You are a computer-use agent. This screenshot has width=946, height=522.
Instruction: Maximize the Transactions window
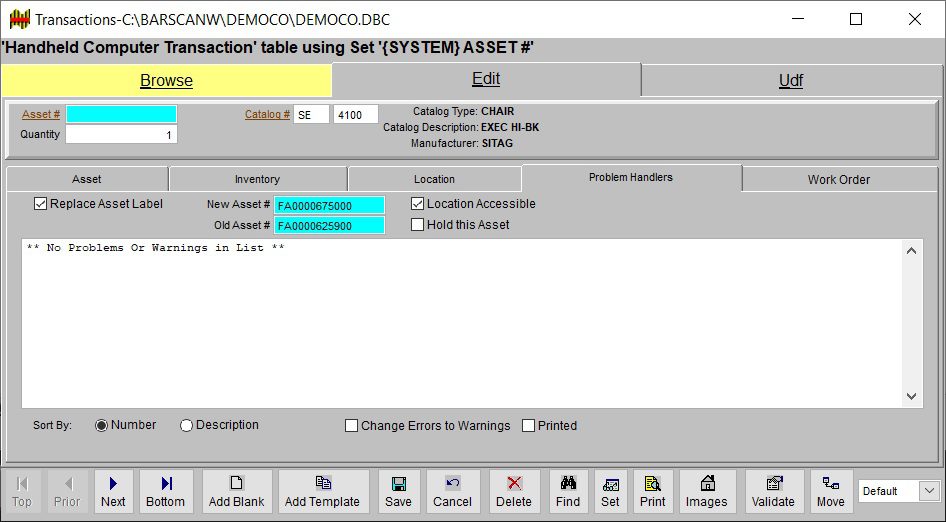click(856, 19)
